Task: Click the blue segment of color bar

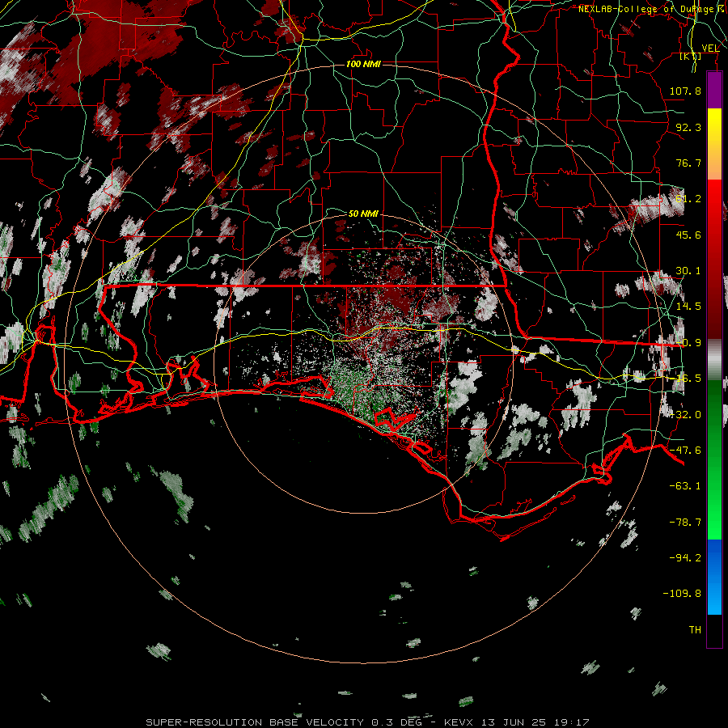Action: (714, 577)
